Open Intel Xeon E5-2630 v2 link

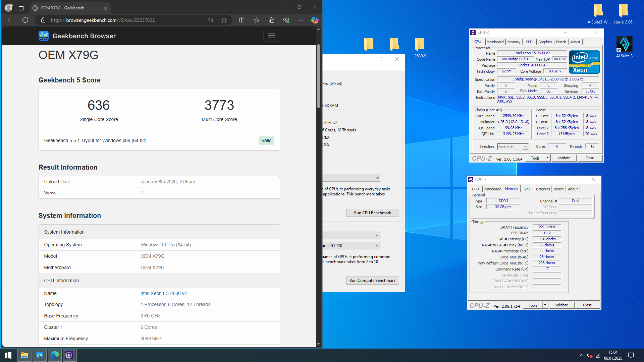point(164,293)
